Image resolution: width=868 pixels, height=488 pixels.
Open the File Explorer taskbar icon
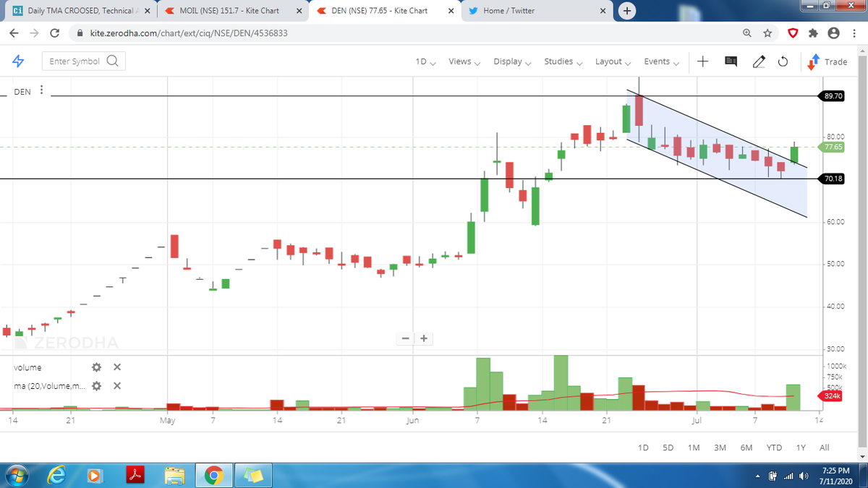pos(174,476)
